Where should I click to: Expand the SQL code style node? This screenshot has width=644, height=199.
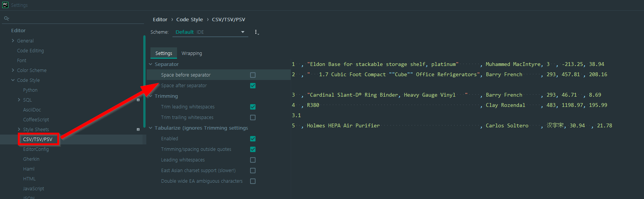pyautogui.click(x=19, y=100)
